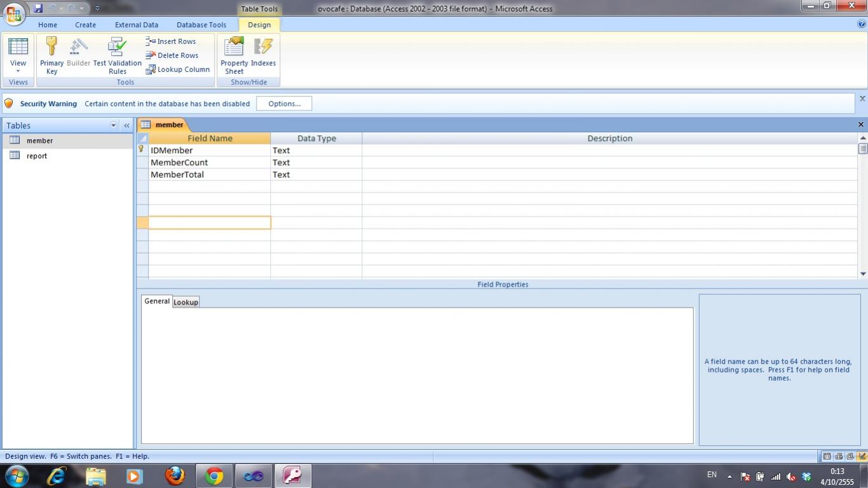Screen dimensions: 868x488
Task: Open the View dropdown arrow
Action: tap(18, 71)
